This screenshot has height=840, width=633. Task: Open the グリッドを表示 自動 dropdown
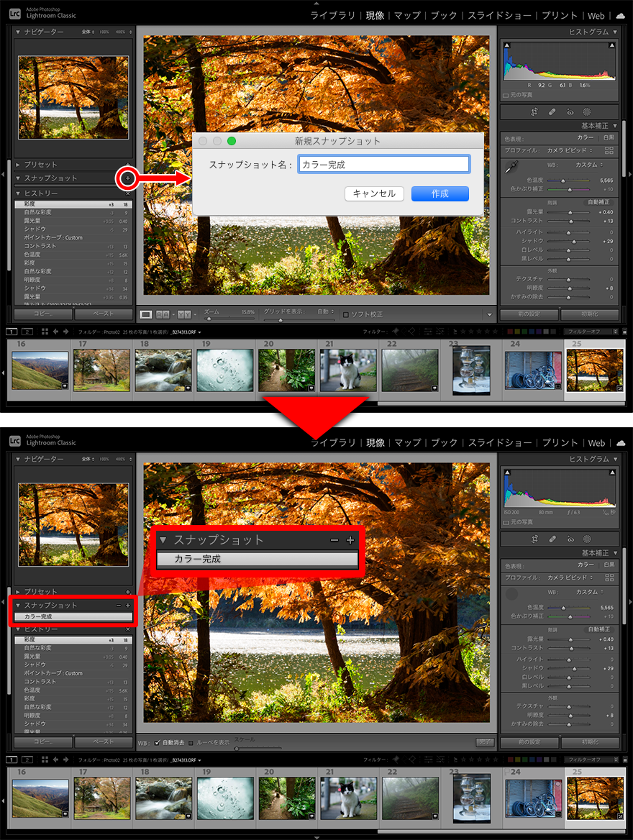pyautogui.click(x=325, y=311)
